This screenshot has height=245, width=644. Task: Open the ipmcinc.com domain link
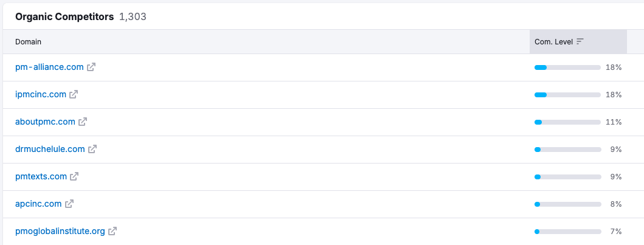(x=41, y=94)
